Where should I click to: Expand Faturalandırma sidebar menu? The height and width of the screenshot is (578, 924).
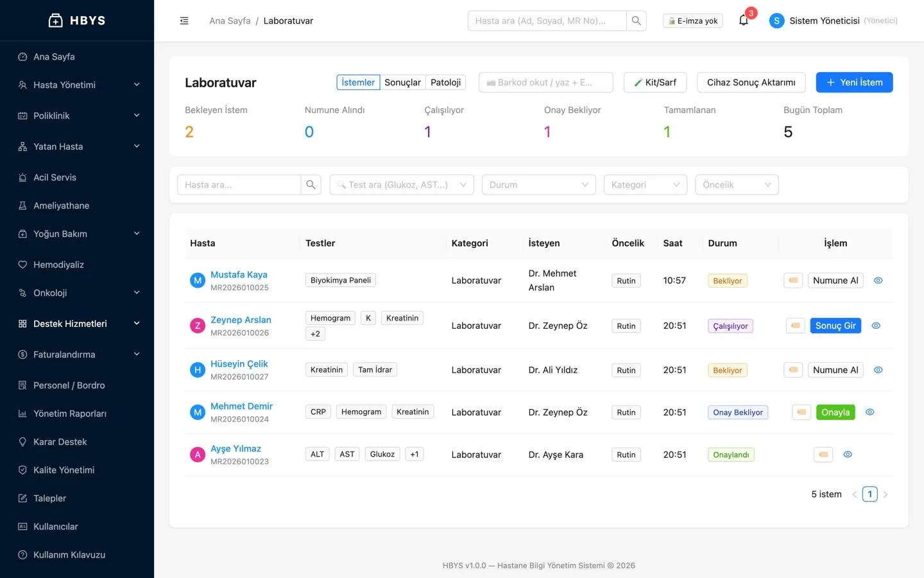click(x=77, y=355)
